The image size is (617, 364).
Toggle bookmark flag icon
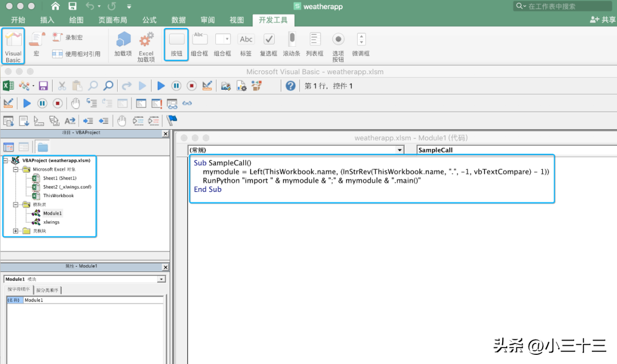point(171,121)
